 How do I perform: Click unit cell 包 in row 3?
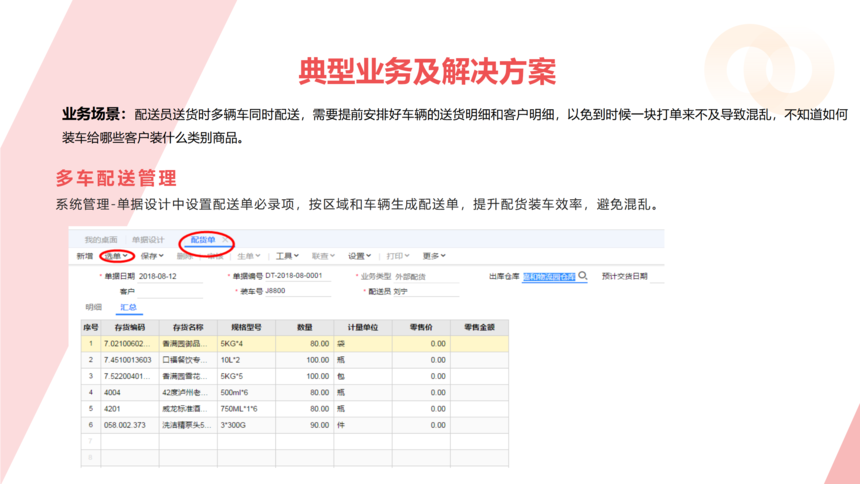point(363,376)
